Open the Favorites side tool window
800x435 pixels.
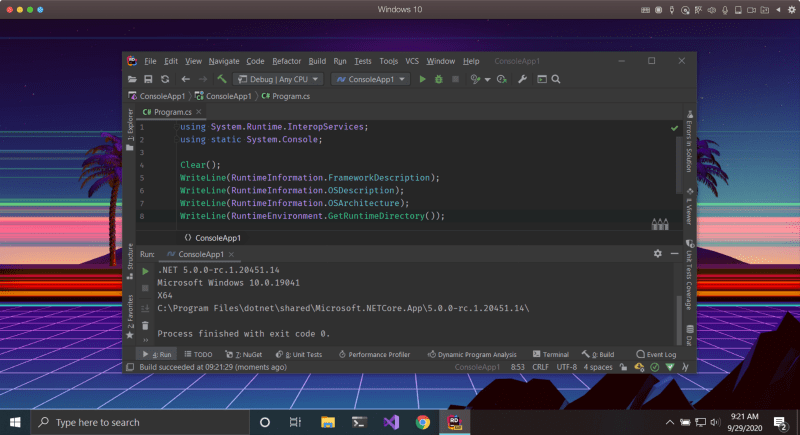[130, 317]
